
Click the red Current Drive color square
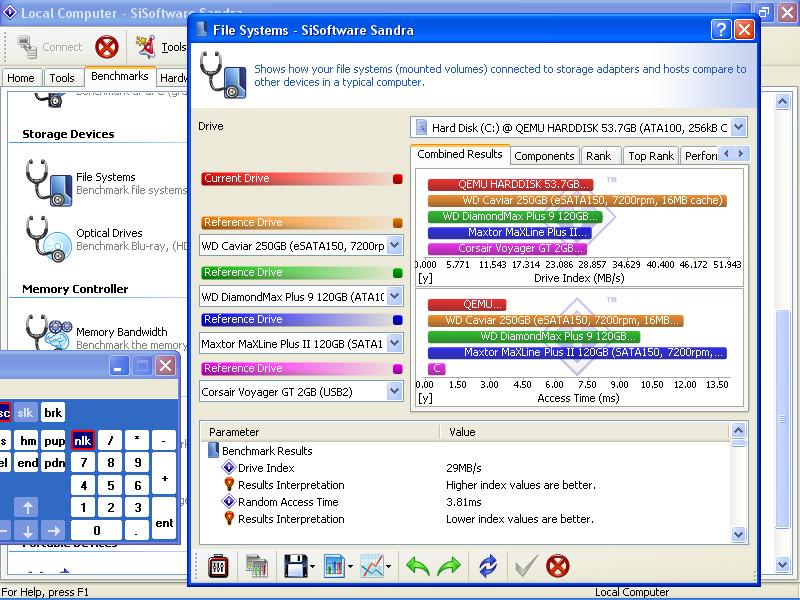(x=398, y=179)
